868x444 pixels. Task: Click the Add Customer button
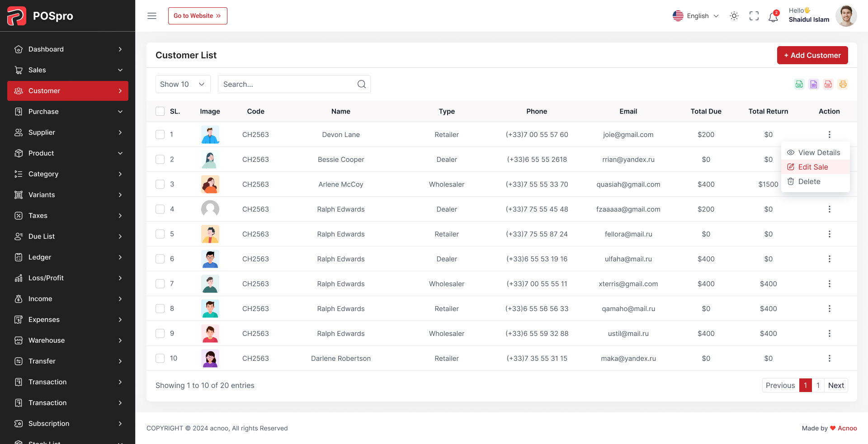coord(812,55)
